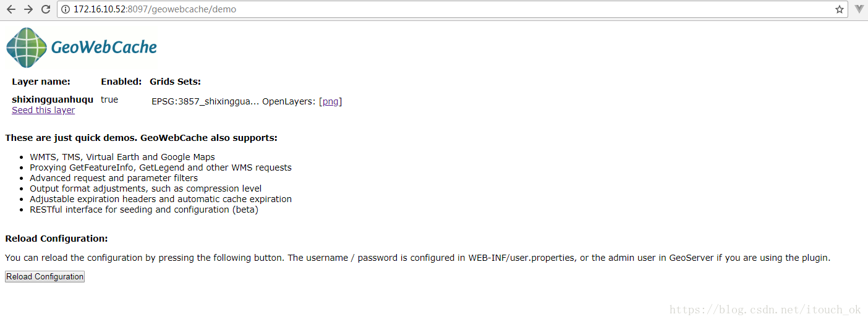Open the Seed this layer link
The width and height of the screenshot is (868, 322).
click(43, 110)
